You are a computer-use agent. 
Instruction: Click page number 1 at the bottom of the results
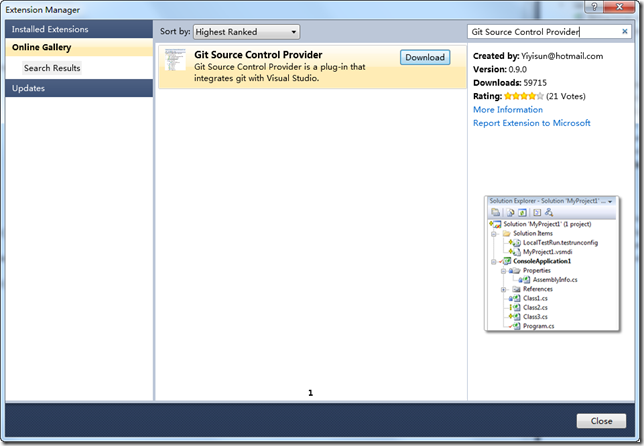(x=310, y=393)
